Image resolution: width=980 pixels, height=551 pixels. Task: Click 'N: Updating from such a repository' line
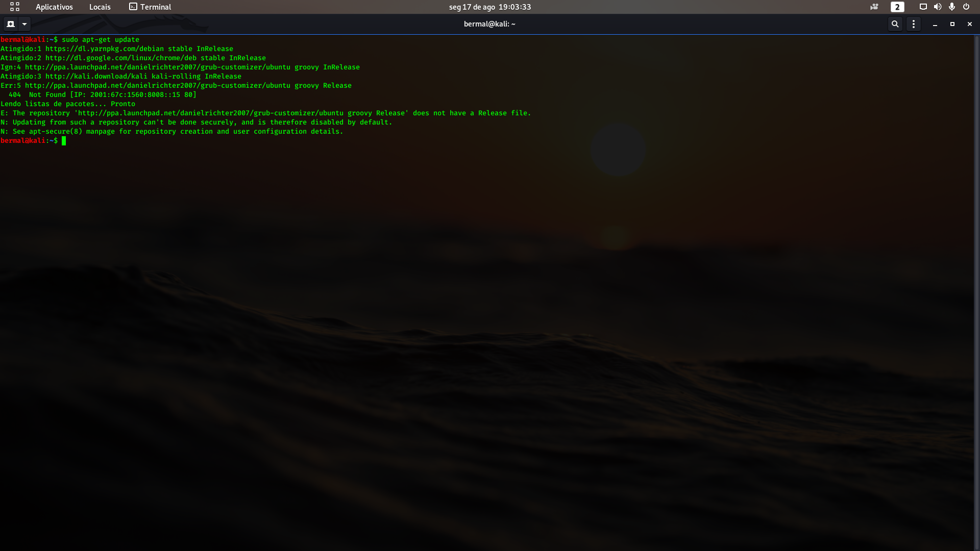197,122
